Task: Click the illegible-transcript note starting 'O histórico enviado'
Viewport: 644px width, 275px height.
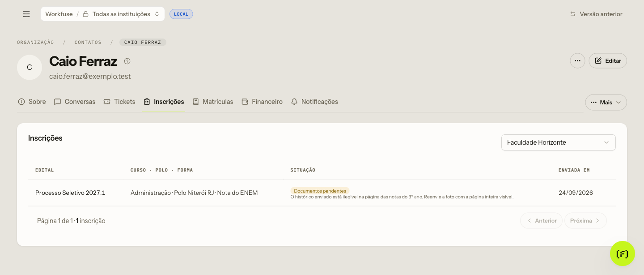Action: pyautogui.click(x=402, y=197)
